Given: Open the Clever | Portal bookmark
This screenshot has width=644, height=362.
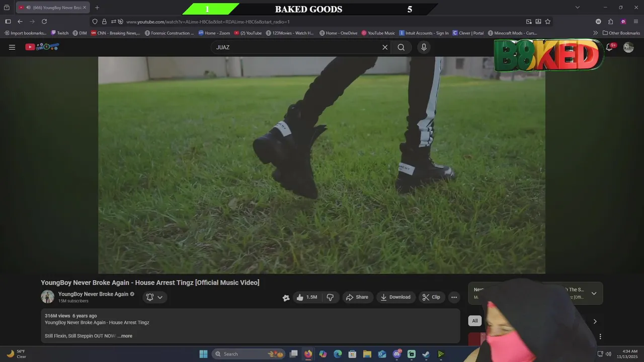Looking at the screenshot, I should coord(468,33).
